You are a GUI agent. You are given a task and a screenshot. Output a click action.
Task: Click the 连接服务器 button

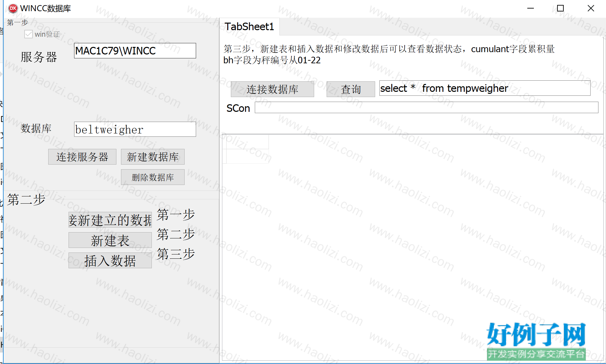coord(82,157)
